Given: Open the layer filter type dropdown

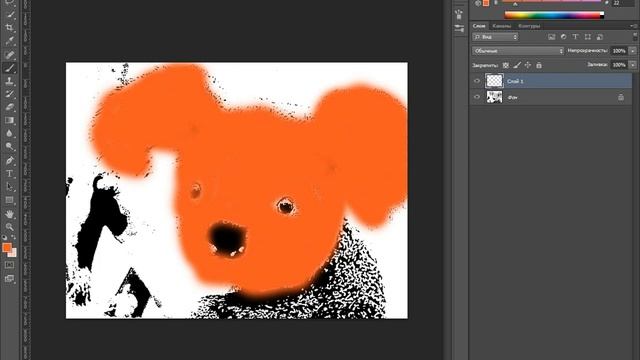Looking at the screenshot, I should click(495, 37).
